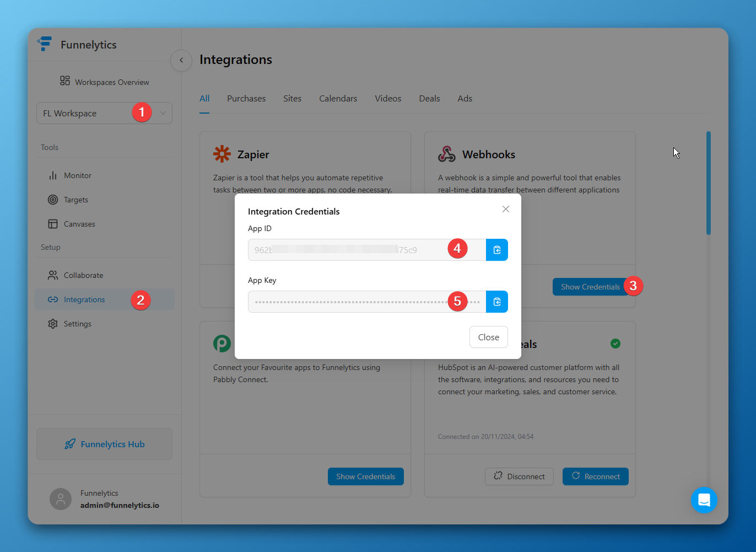Switch to the Deals tab
Screen dimensions: 756x552
(x=429, y=98)
